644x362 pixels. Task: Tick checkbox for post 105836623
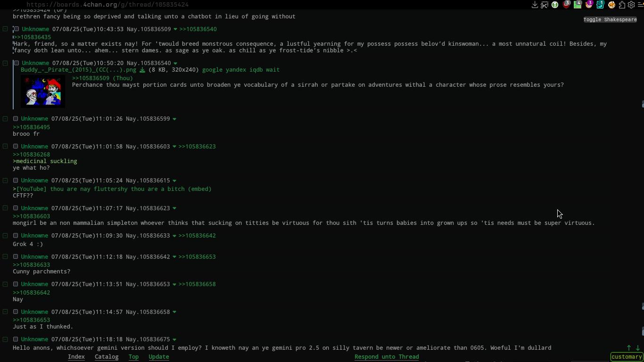coord(16,208)
